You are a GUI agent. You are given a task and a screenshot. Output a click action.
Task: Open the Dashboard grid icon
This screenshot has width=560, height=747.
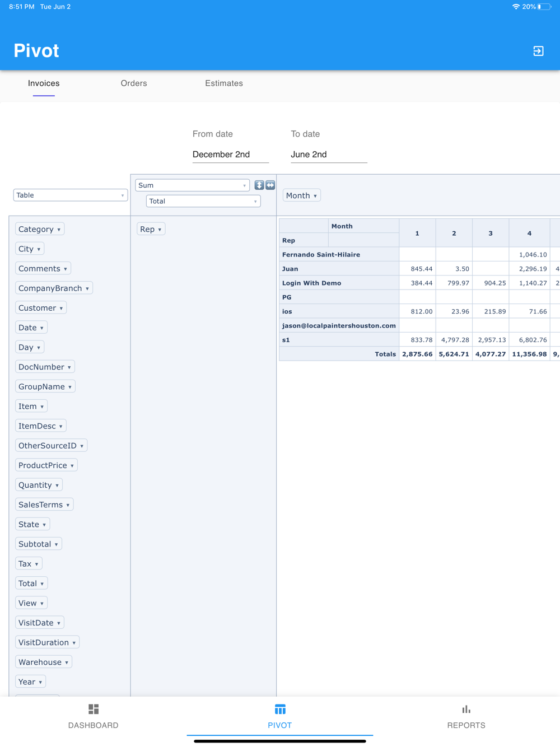tap(94, 709)
